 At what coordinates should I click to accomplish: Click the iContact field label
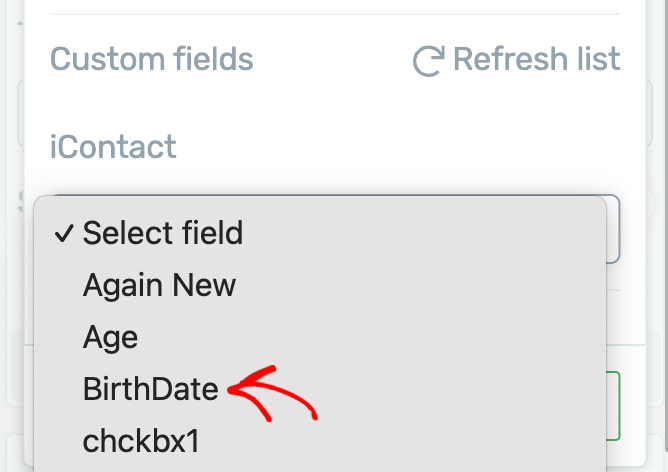pyautogui.click(x=113, y=147)
